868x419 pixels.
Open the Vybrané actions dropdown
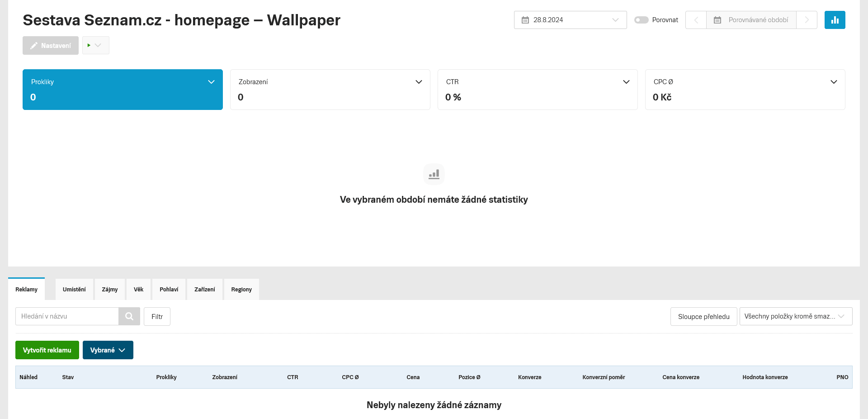[108, 350]
